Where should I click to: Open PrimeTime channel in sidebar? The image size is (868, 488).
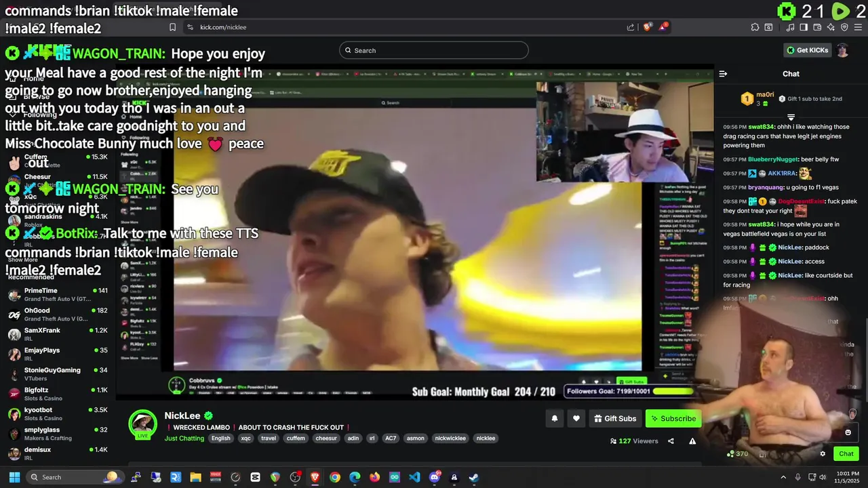58,294
